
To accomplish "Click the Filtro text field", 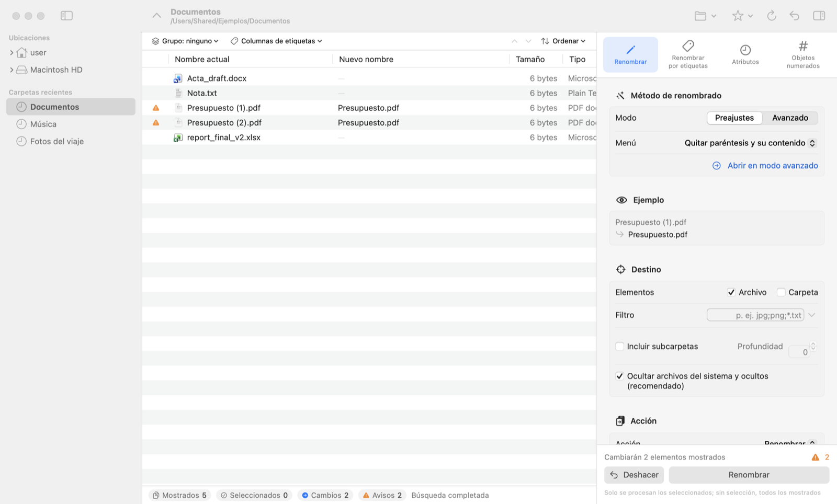I will (x=755, y=315).
